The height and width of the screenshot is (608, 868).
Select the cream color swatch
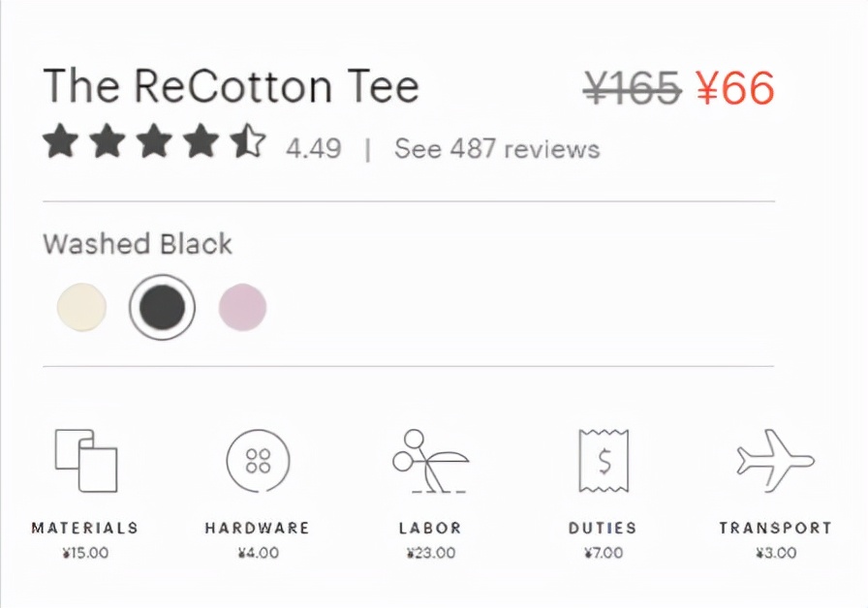pos(81,308)
